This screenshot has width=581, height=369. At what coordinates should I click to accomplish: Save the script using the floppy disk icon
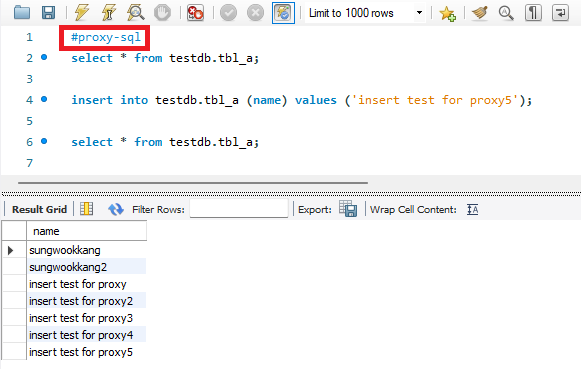click(x=49, y=13)
